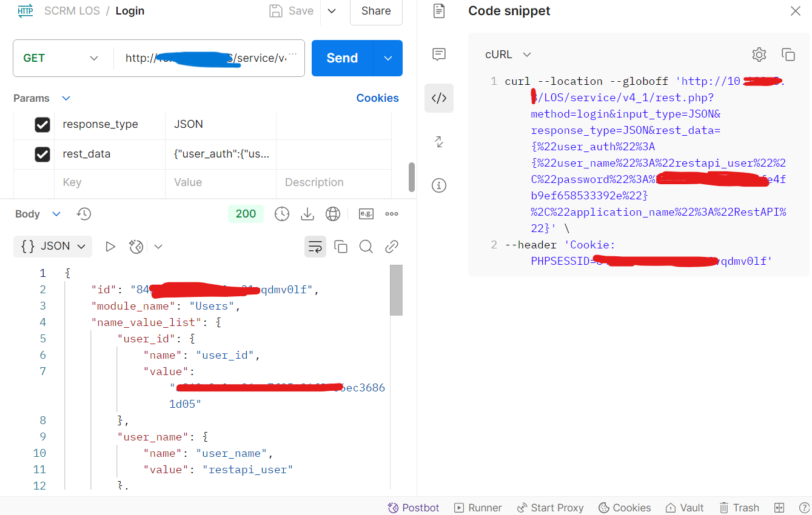
Task: Select the response_type key cell
Action: [109, 124]
